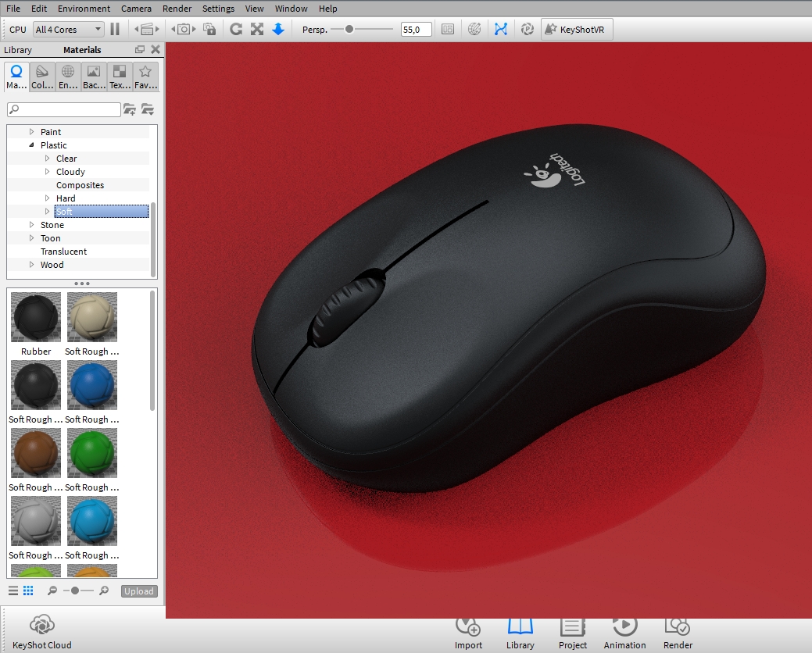This screenshot has height=653, width=812.
Task: Open the Animation panel
Action: [624, 629]
